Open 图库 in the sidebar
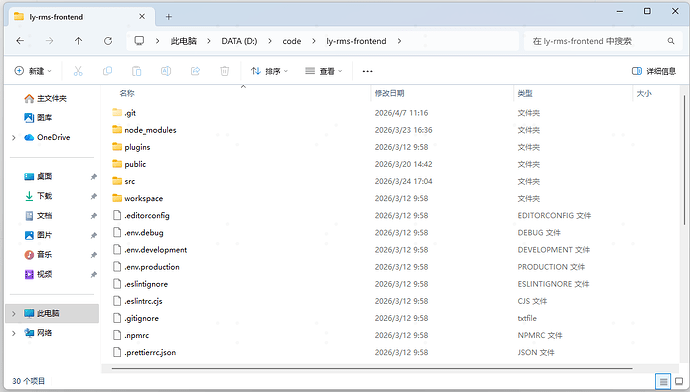Image resolution: width=690 pixels, height=392 pixels. click(38, 117)
